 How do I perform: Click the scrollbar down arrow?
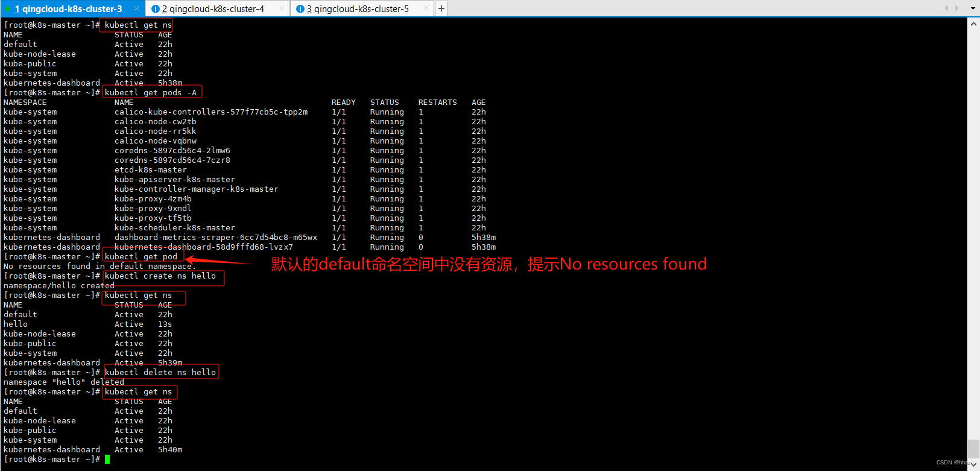coord(973,465)
